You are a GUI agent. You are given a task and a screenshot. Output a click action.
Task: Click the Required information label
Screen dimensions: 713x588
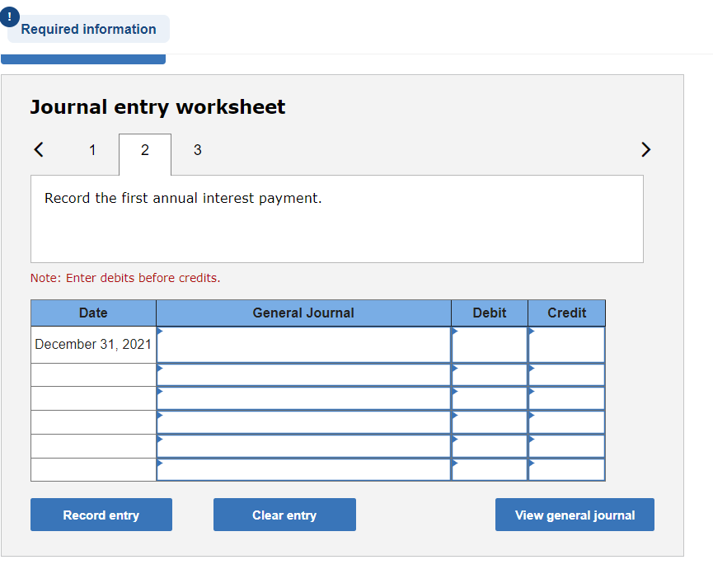click(88, 29)
